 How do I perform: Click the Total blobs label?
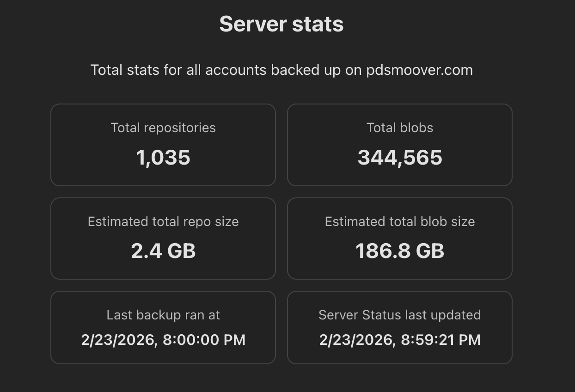coord(400,128)
